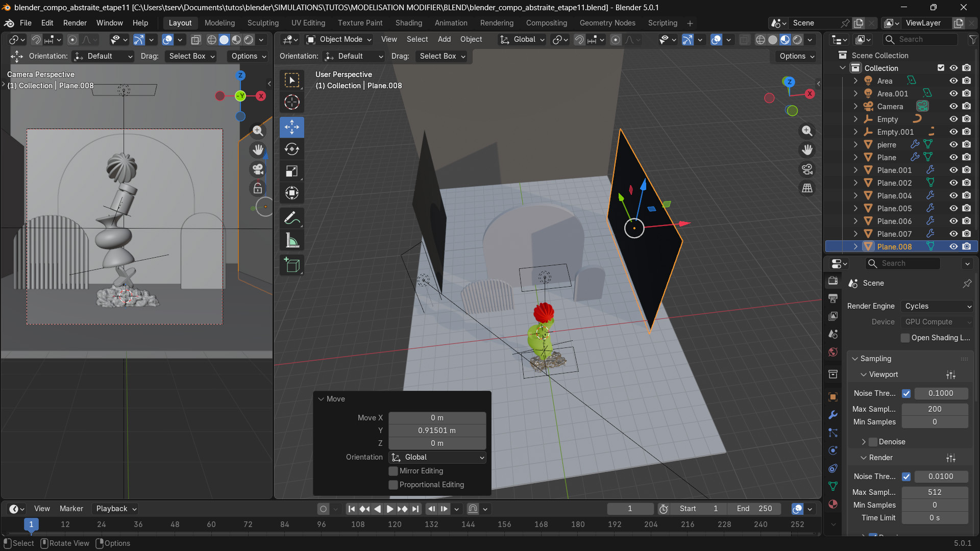Open the Render Engine Cycles dropdown
The image size is (980, 551).
click(937, 306)
